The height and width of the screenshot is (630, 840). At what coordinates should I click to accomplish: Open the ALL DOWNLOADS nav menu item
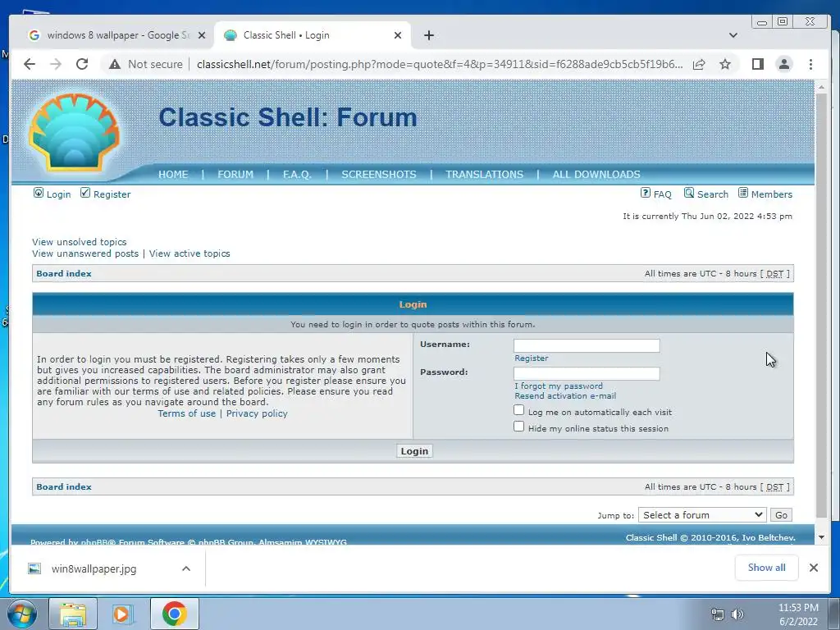[596, 175]
